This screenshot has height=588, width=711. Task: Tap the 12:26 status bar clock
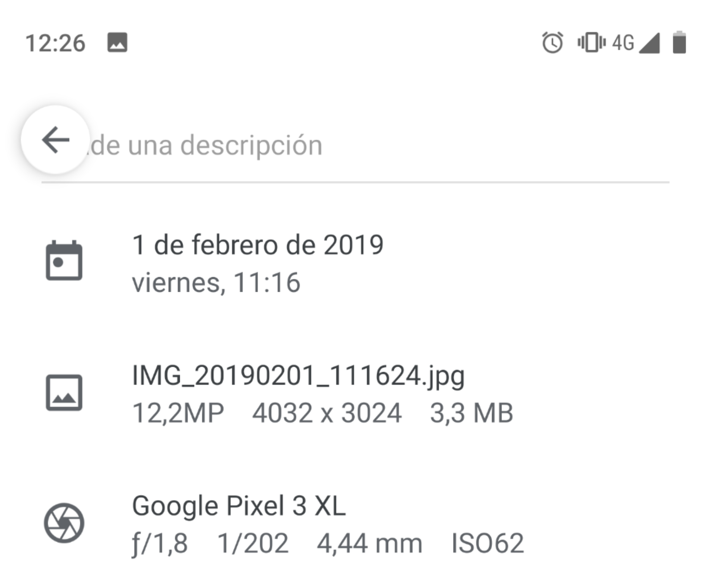pyautogui.click(x=55, y=43)
